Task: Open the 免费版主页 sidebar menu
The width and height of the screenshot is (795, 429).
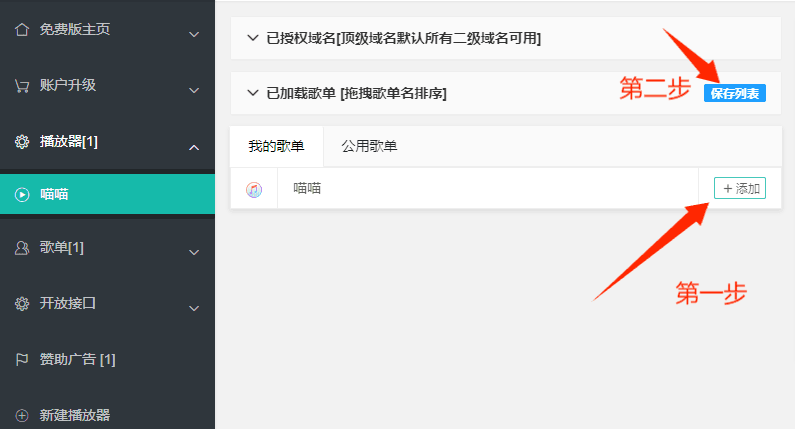Action: (107, 29)
